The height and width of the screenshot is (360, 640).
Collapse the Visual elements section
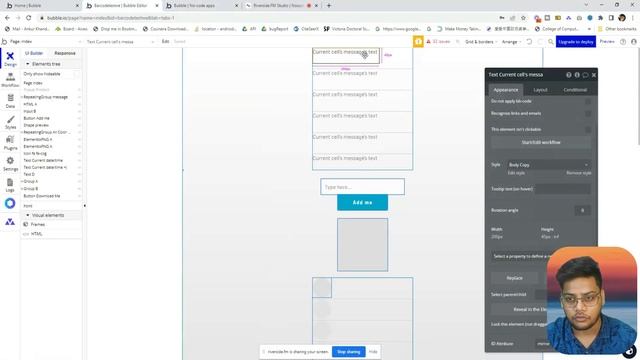click(28, 215)
